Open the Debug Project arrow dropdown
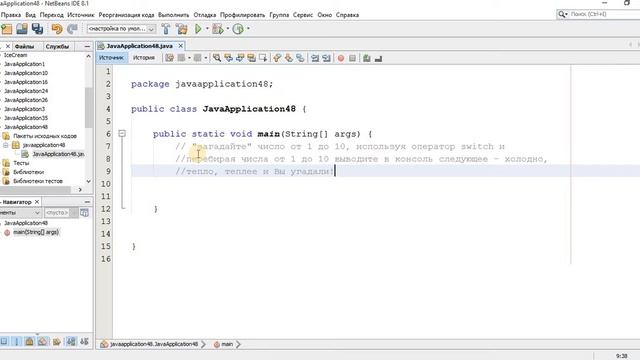This screenshot has width=640, height=360. pyautogui.click(x=228, y=29)
